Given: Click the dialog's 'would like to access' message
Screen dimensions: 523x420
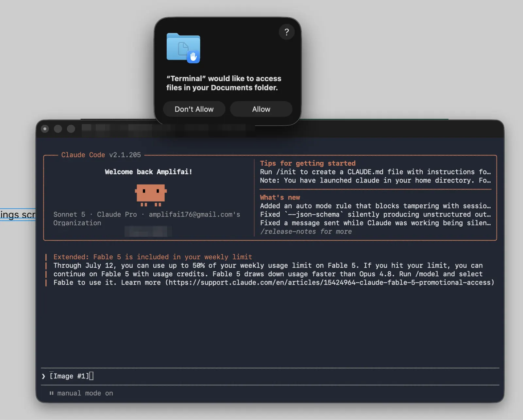Looking at the screenshot, I should click(x=224, y=83).
